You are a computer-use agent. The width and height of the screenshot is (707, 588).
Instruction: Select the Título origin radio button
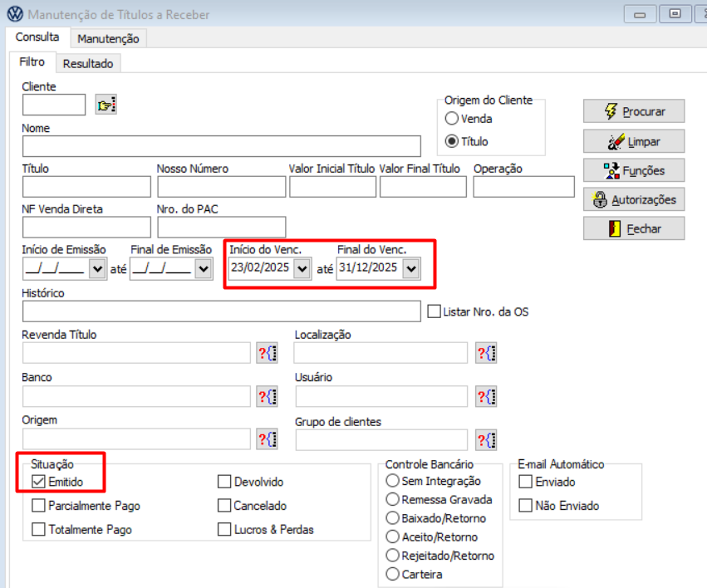[x=452, y=141]
